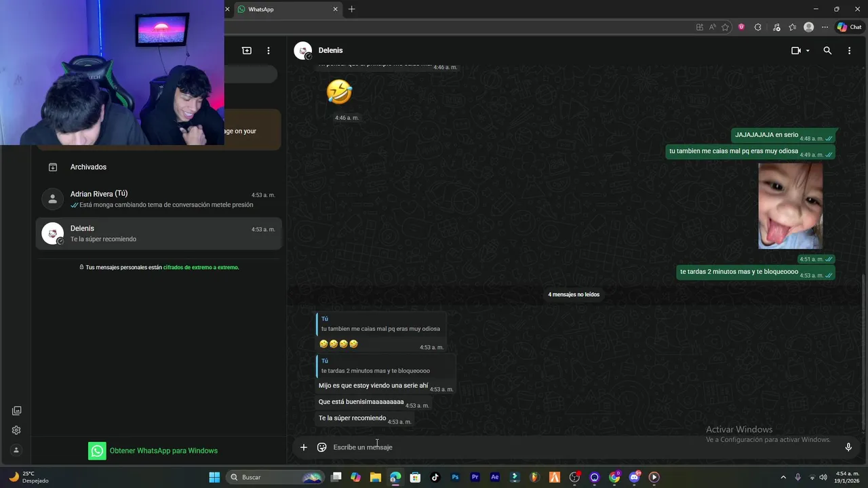
Task: Click message 'Te la súper recomiendo'
Action: point(352,418)
